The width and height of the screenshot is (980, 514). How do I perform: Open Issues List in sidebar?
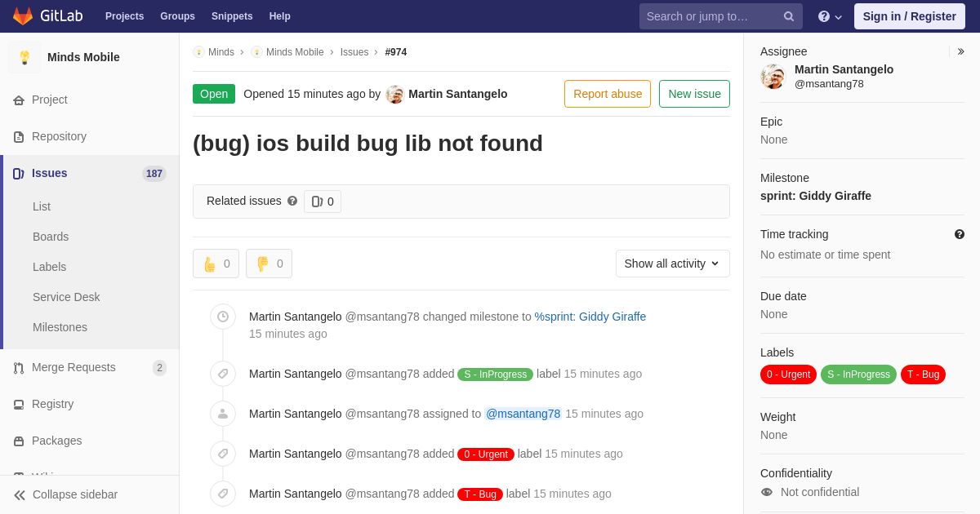point(42,206)
